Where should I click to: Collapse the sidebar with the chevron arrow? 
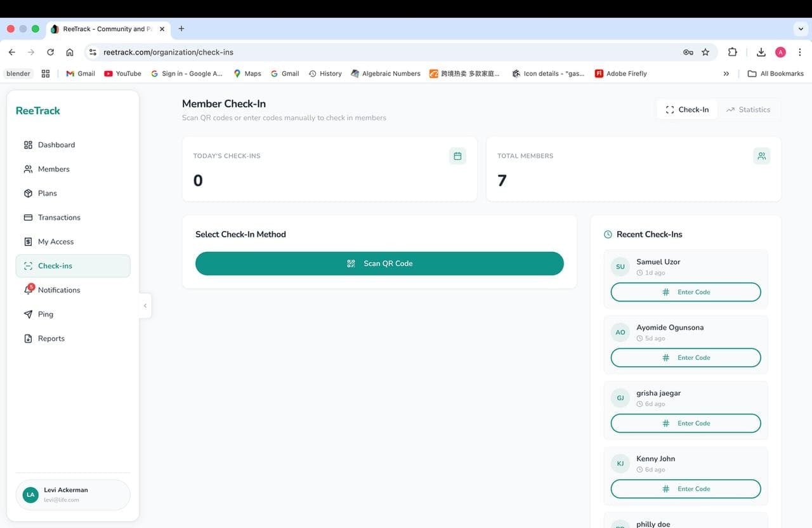tap(145, 305)
